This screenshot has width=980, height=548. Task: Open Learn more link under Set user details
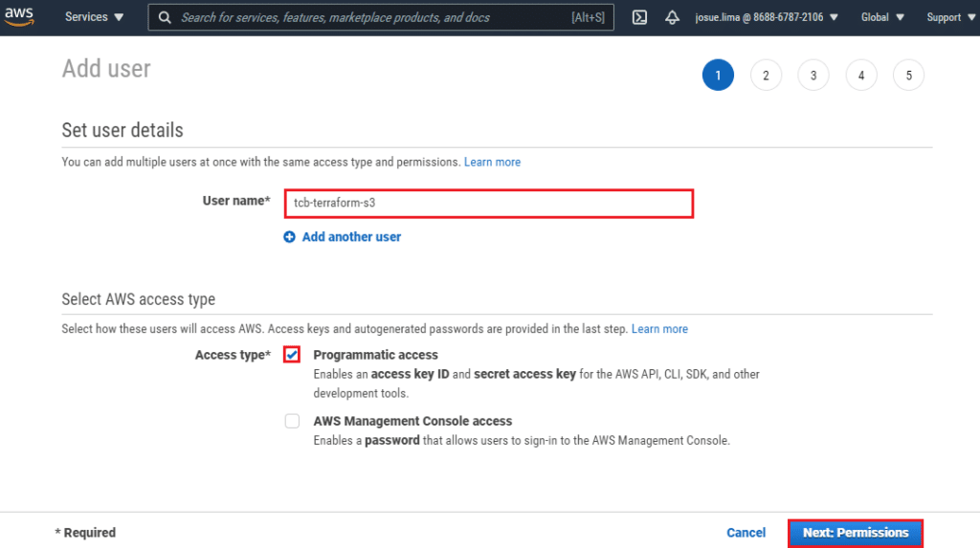(492, 163)
